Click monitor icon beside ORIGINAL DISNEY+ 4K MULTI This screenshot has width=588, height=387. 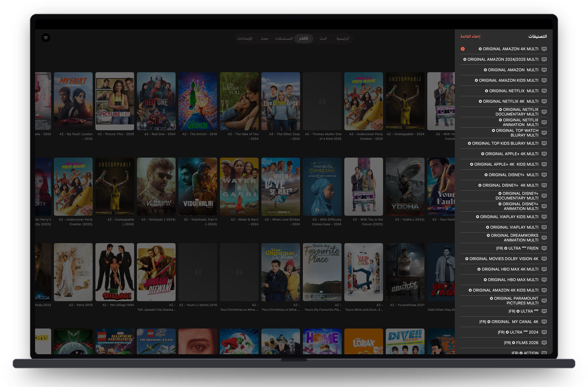click(x=544, y=185)
